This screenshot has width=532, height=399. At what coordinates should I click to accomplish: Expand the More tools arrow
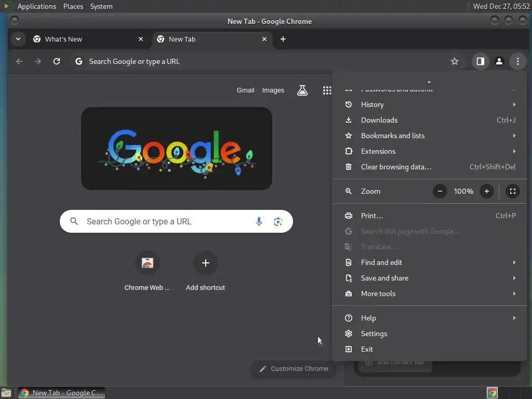(514, 294)
